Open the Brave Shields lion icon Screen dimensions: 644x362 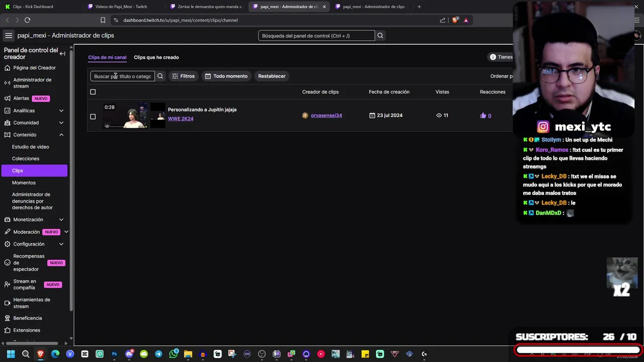click(x=455, y=20)
